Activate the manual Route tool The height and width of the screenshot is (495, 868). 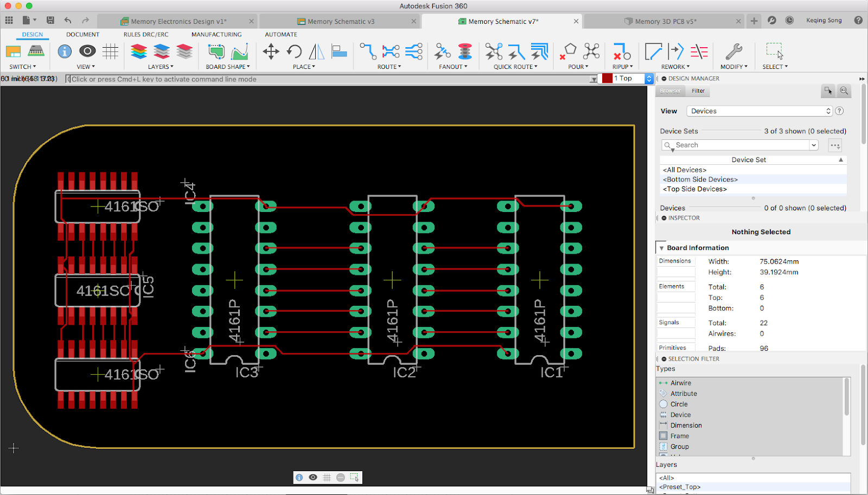pyautogui.click(x=368, y=52)
